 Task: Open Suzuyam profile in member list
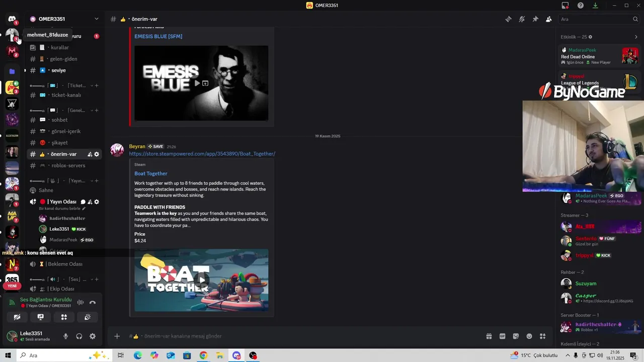coord(600,284)
